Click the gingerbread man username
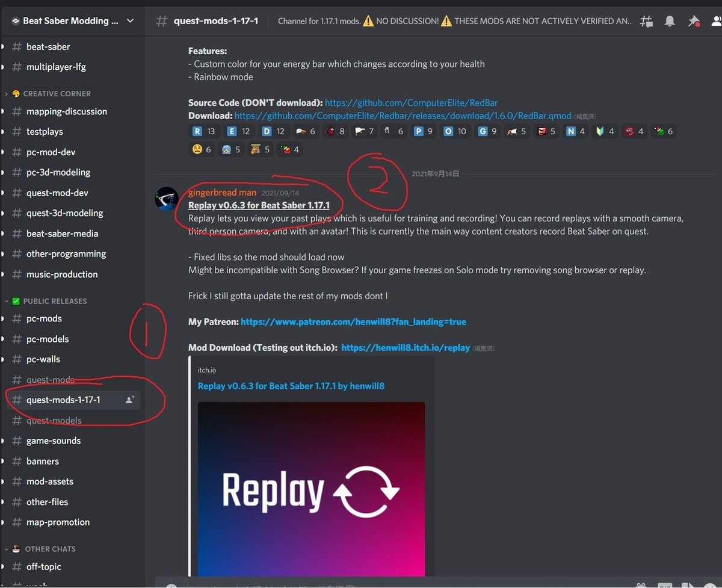 click(x=222, y=193)
